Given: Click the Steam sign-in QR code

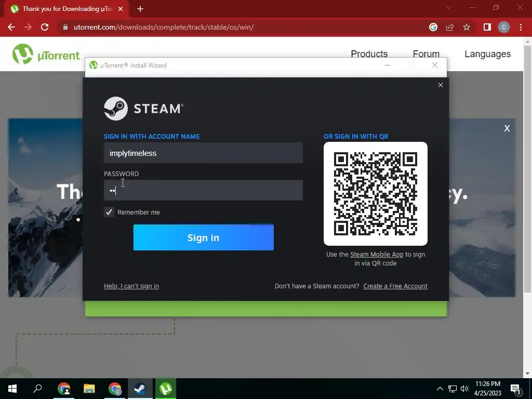Looking at the screenshot, I should [x=376, y=194].
